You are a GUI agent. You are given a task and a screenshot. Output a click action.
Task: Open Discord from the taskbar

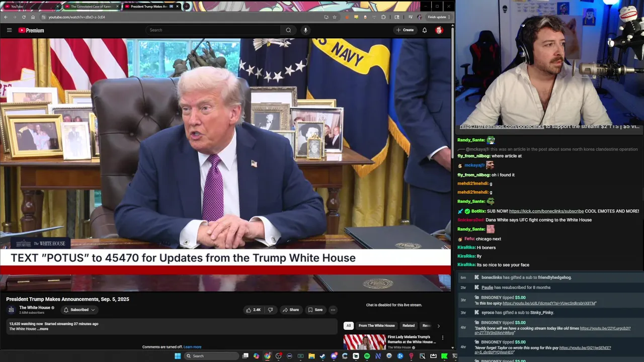pyautogui.click(x=334, y=356)
